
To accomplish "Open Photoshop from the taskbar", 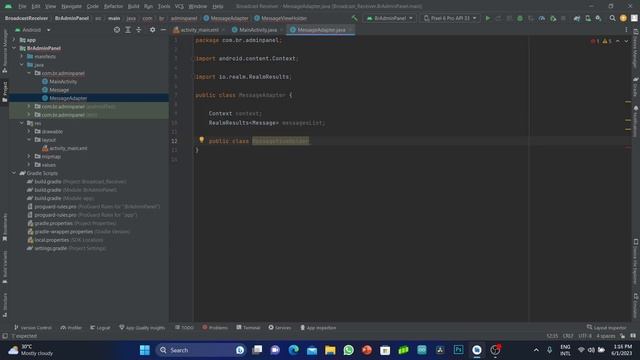I will 458,350.
